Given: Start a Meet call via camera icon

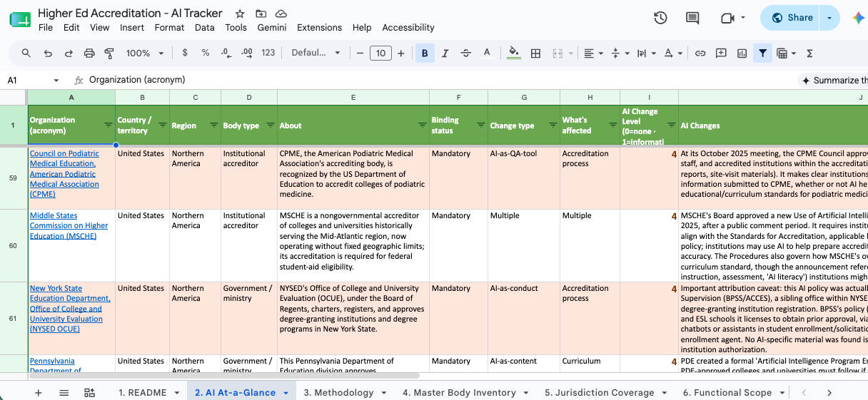Looking at the screenshot, I should coord(727,18).
